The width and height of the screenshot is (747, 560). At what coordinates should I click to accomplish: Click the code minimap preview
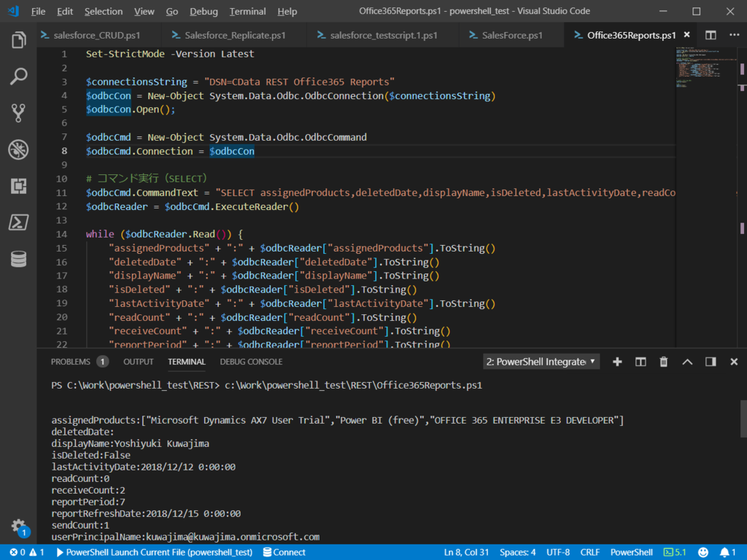706,66
